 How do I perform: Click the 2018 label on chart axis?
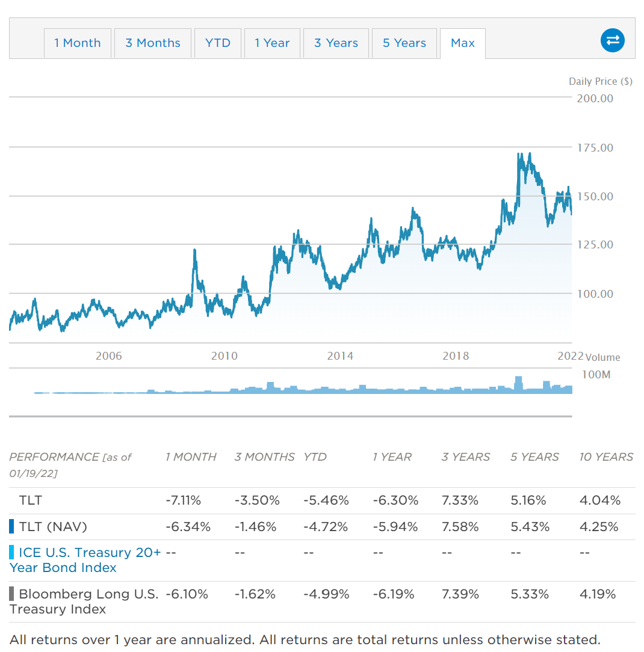coord(456,356)
